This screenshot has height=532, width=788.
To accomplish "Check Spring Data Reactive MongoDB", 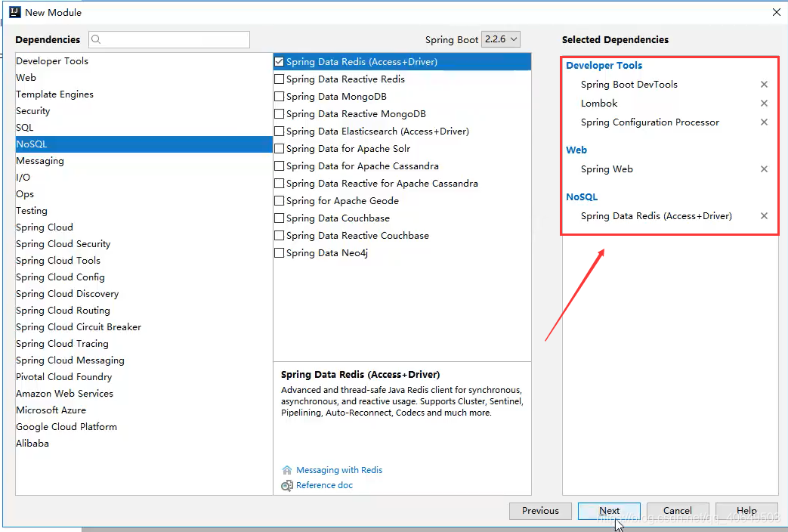I will pyautogui.click(x=279, y=113).
